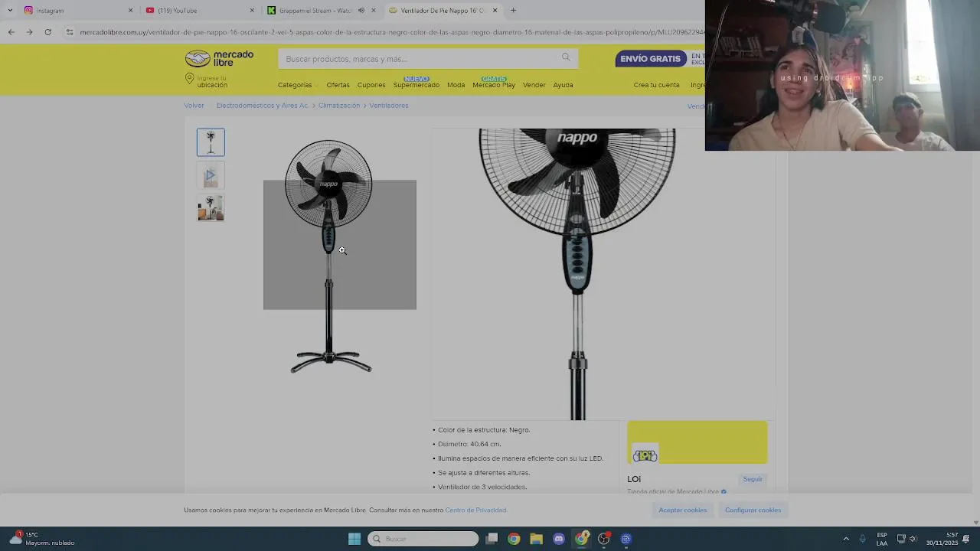The image size is (980, 551).
Task: Click the 'Ingresa tu ubicación' text
Action: point(212,82)
